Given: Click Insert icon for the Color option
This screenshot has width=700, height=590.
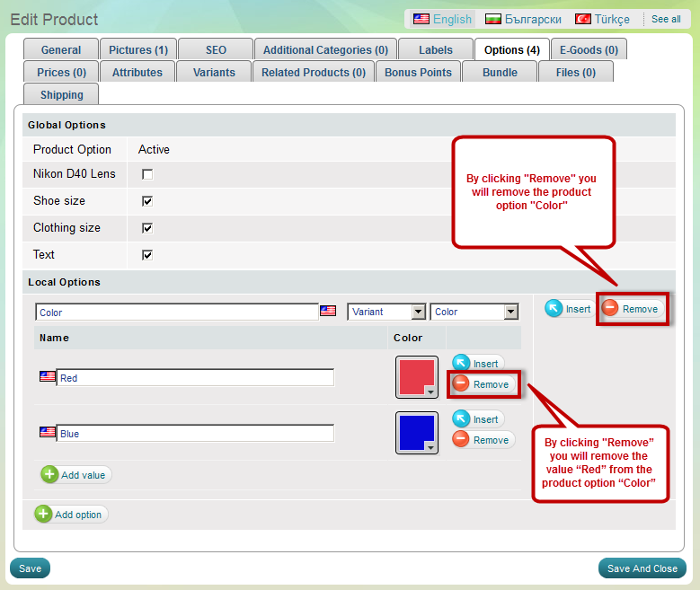Looking at the screenshot, I should [x=554, y=308].
